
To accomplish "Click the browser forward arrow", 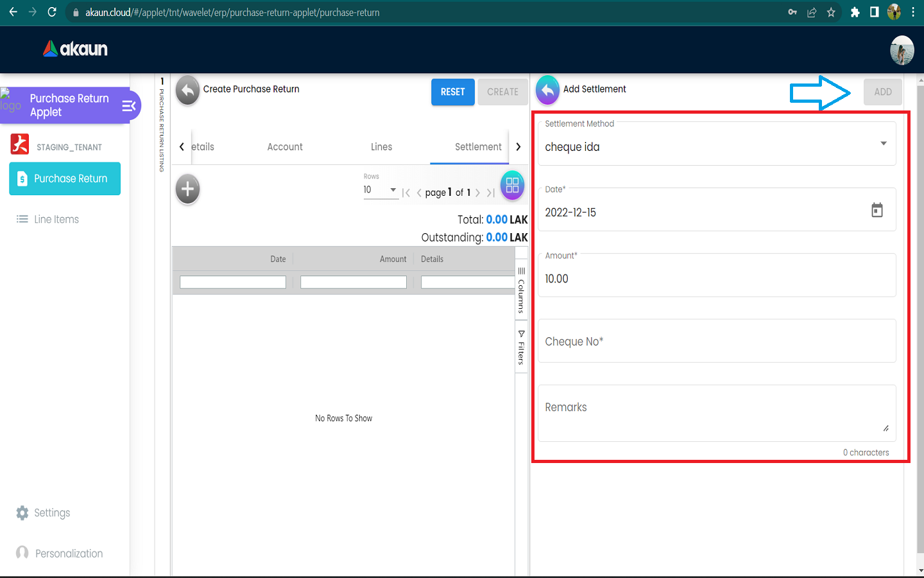I will 33,12.
